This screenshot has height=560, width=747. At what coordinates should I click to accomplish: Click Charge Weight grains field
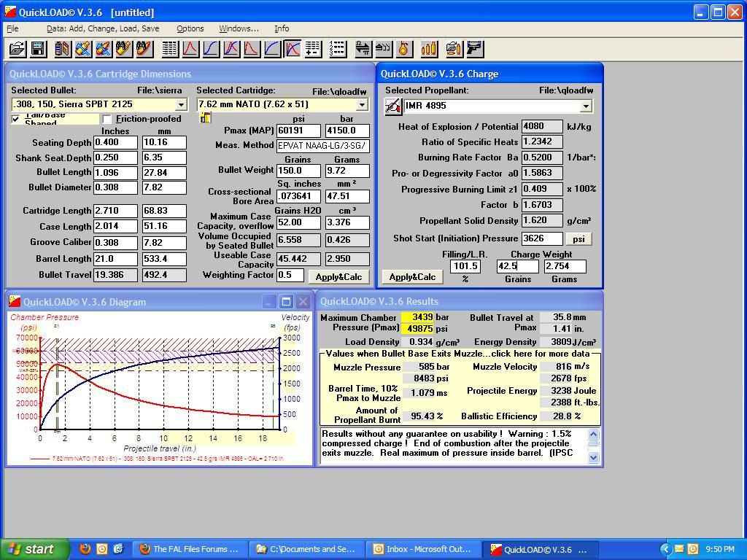[x=517, y=266]
